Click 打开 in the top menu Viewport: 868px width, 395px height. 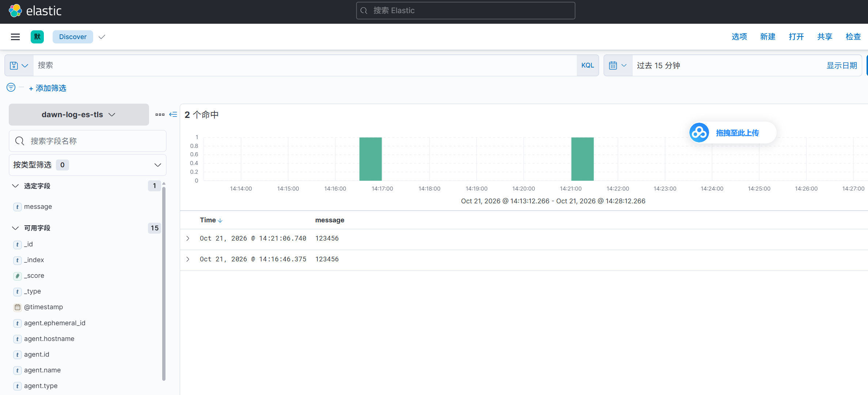796,37
